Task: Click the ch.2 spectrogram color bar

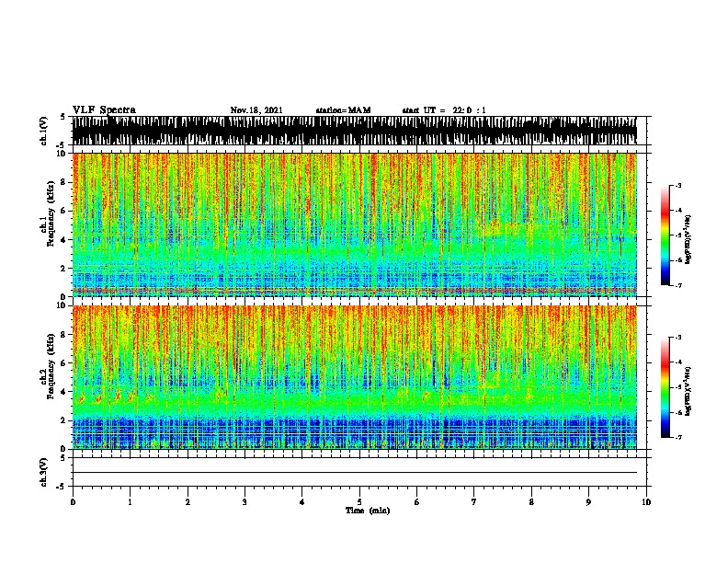Action: pyautogui.click(x=665, y=387)
